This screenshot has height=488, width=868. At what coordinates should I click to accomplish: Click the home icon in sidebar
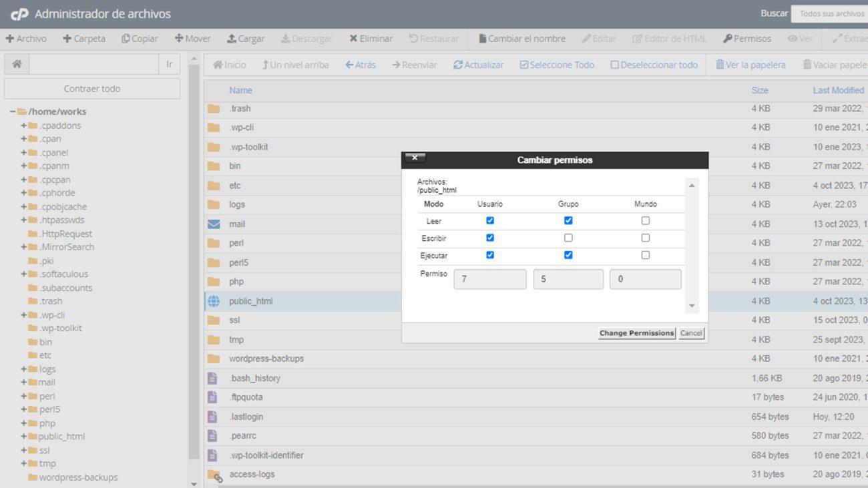click(x=17, y=64)
